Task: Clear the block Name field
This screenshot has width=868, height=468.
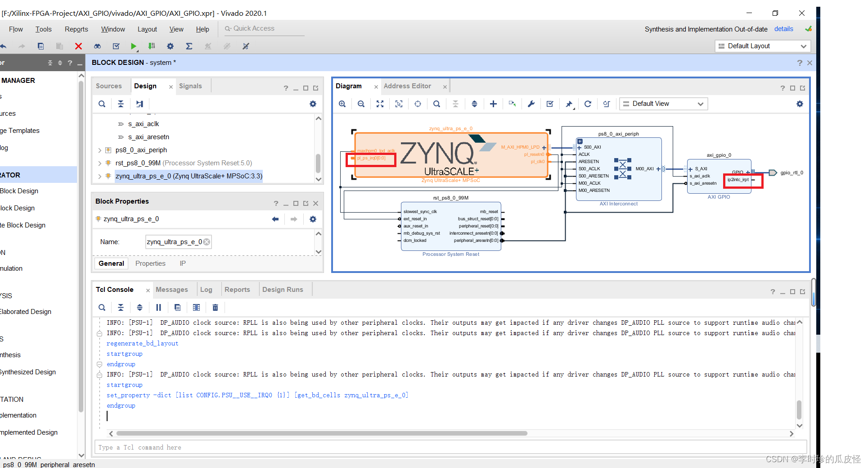Action: pyautogui.click(x=207, y=242)
